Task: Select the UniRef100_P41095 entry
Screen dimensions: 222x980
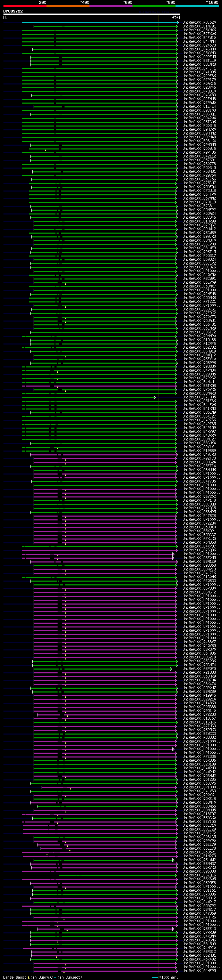Action: (x=199, y=72)
